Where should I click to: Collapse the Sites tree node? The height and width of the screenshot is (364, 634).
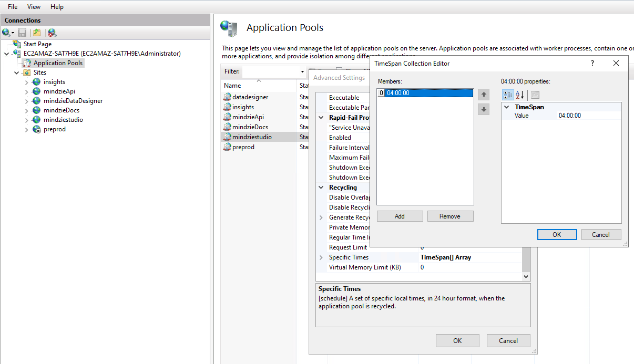coord(17,72)
